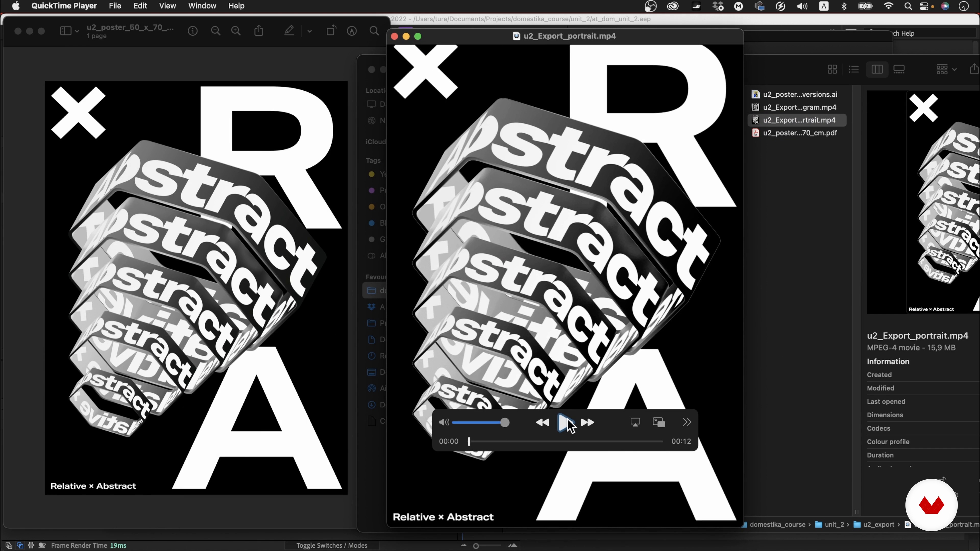Open the markup pen dropdown arrow
The height and width of the screenshot is (551, 980).
[x=310, y=31]
